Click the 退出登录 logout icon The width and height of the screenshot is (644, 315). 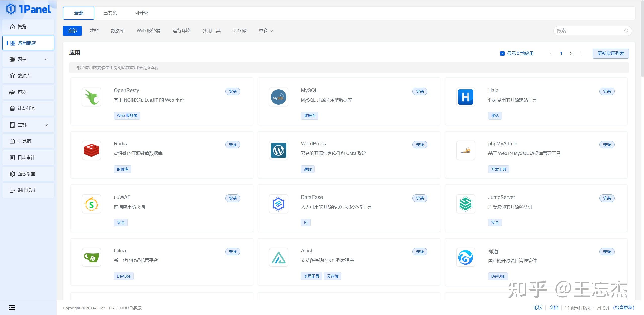tap(12, 190)
